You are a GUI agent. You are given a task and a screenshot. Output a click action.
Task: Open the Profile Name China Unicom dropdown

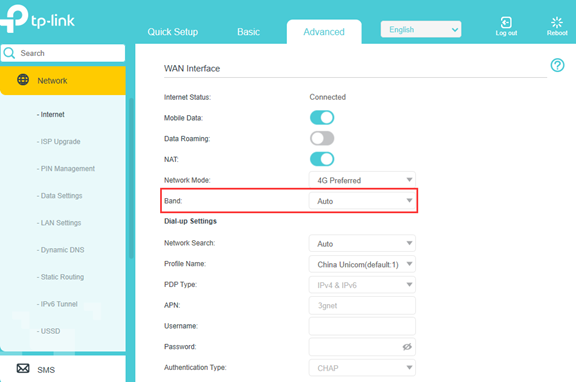coord(362,264)
